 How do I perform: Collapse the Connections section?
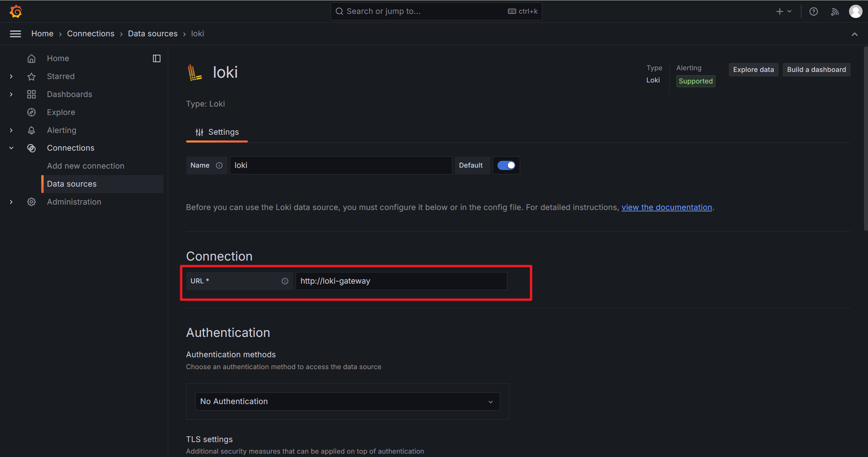pos(11,148)
